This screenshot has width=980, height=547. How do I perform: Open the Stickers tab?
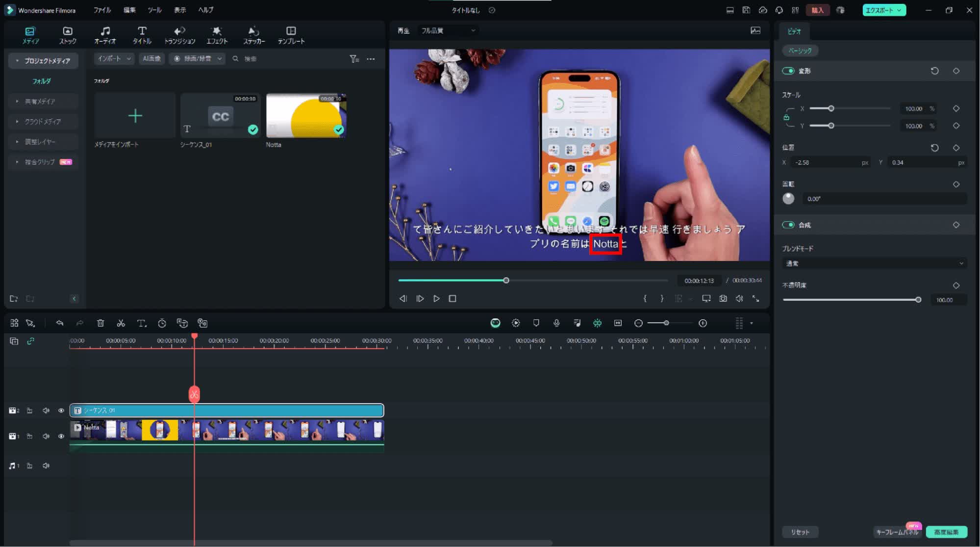(253, 35)
